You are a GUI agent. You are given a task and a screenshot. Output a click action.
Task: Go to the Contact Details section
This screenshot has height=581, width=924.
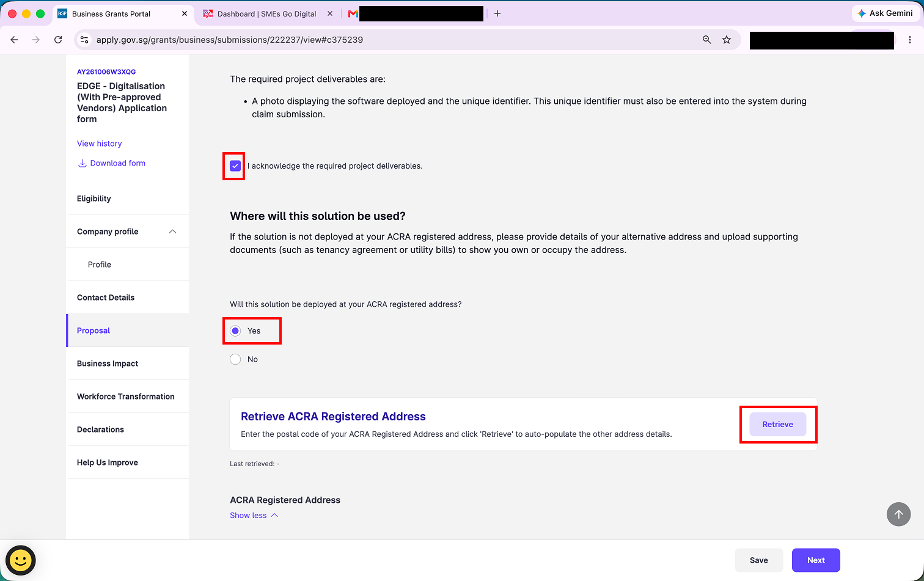(128, 298)
